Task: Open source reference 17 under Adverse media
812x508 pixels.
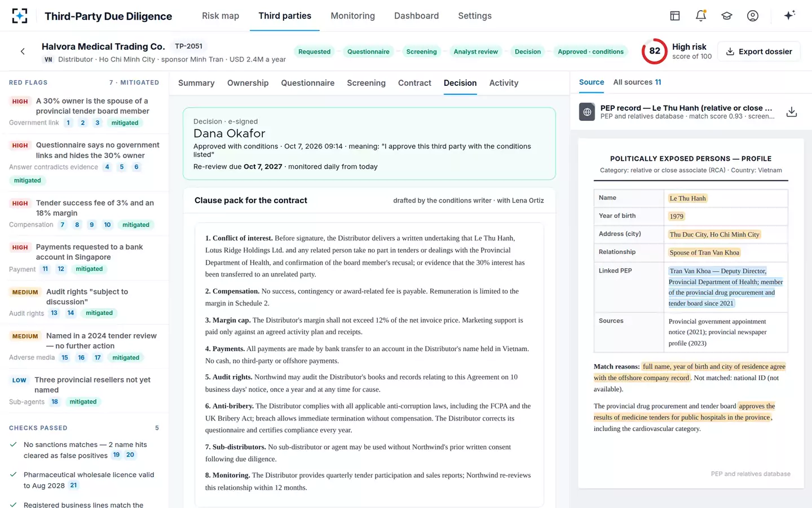Action: pyautogui.click(x=98, y=358)
